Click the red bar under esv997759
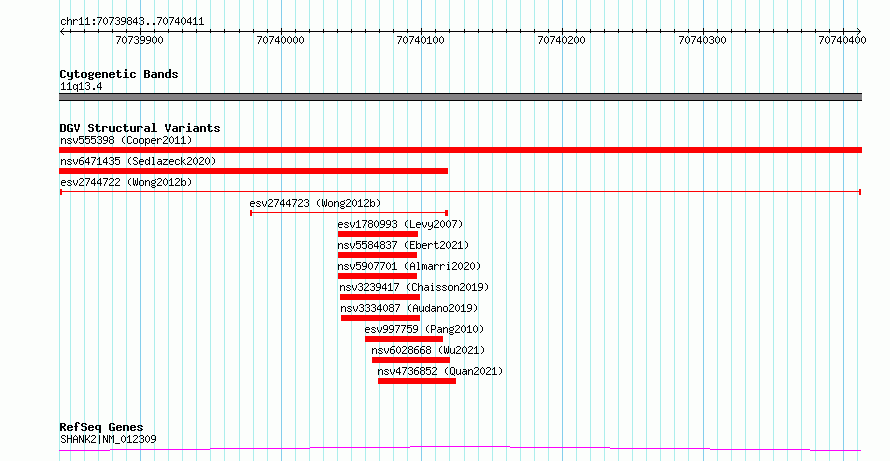 404,339
